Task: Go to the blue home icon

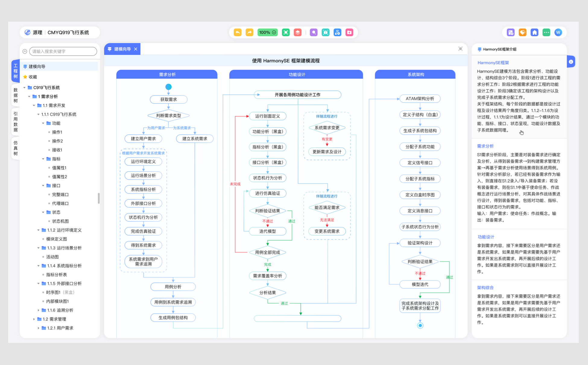Action: point(534,33)
